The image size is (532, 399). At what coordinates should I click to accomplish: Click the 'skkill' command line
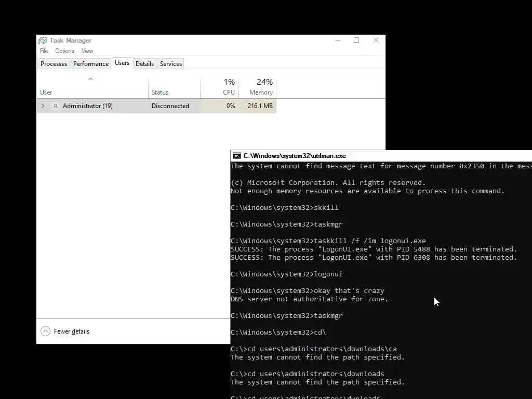284,208
